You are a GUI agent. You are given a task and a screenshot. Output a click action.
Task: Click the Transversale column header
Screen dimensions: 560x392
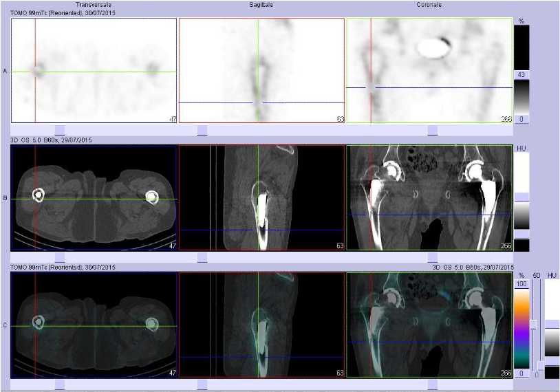pos(94,5)
